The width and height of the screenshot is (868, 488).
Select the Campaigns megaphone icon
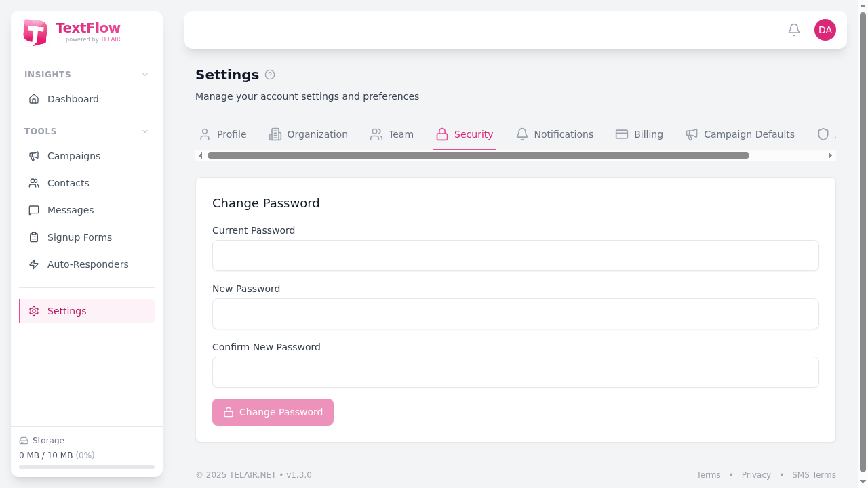click(34, 156)
